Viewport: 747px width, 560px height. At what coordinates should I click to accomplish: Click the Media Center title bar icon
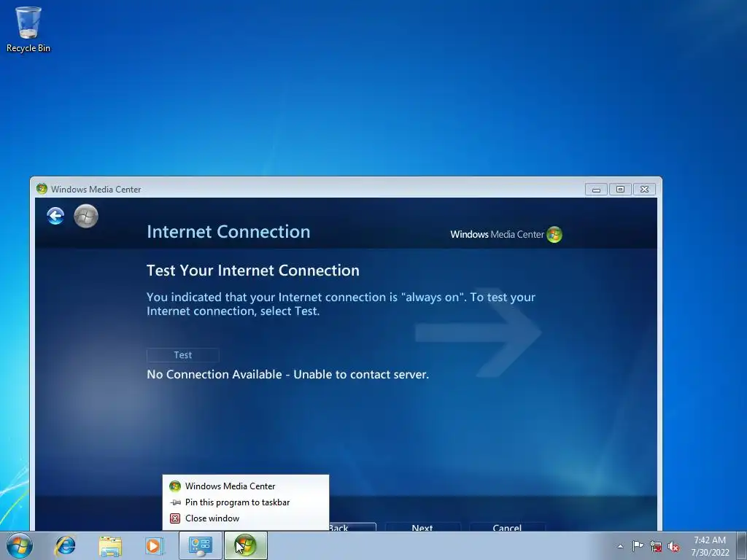(42, 189)
